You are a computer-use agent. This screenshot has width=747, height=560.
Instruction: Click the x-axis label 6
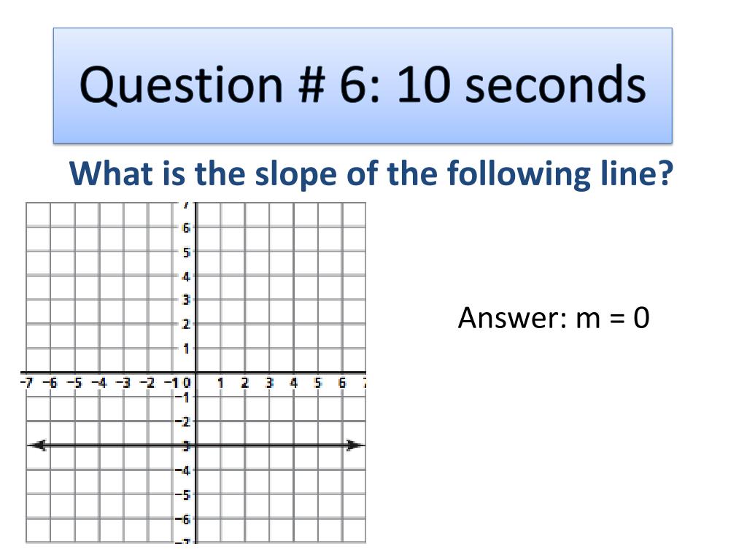pyautogui.click(x=342, y=383)
